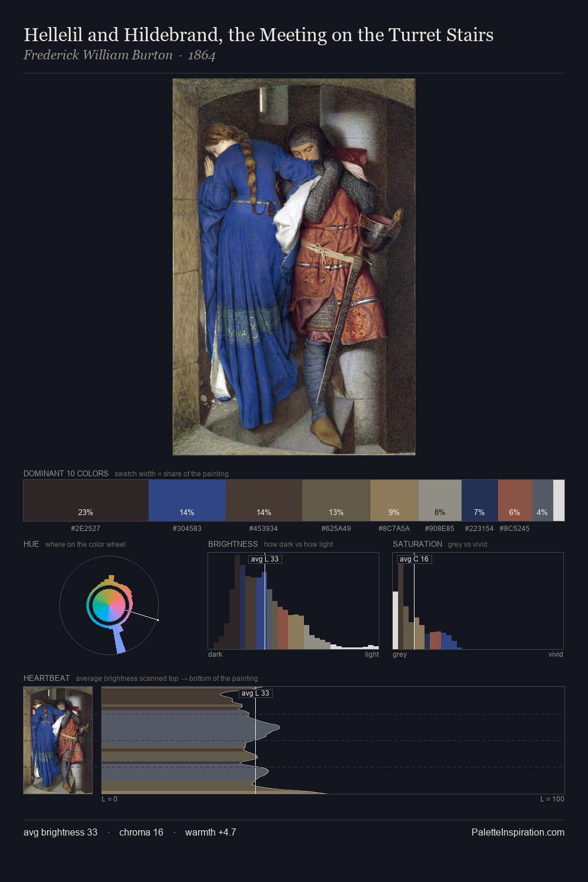Click the HUE section heading
588x882 pixels.
pos(31,544)
